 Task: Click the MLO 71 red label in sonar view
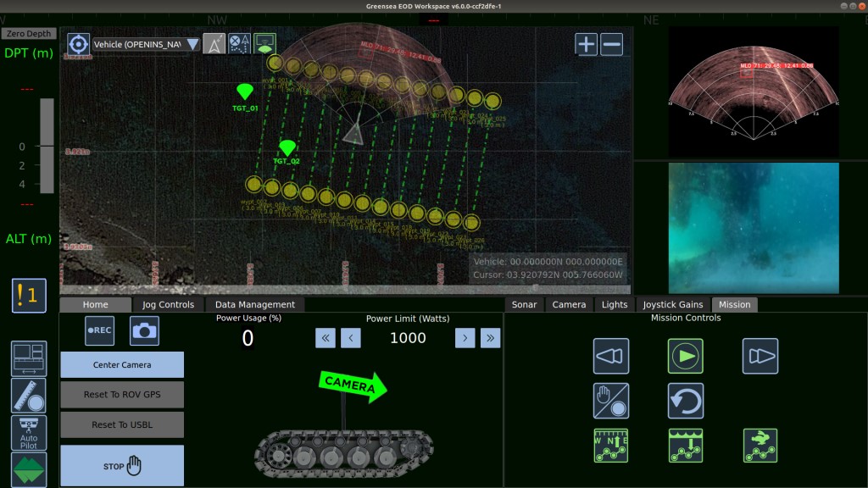pyautogui.click(x=776, y=65)
